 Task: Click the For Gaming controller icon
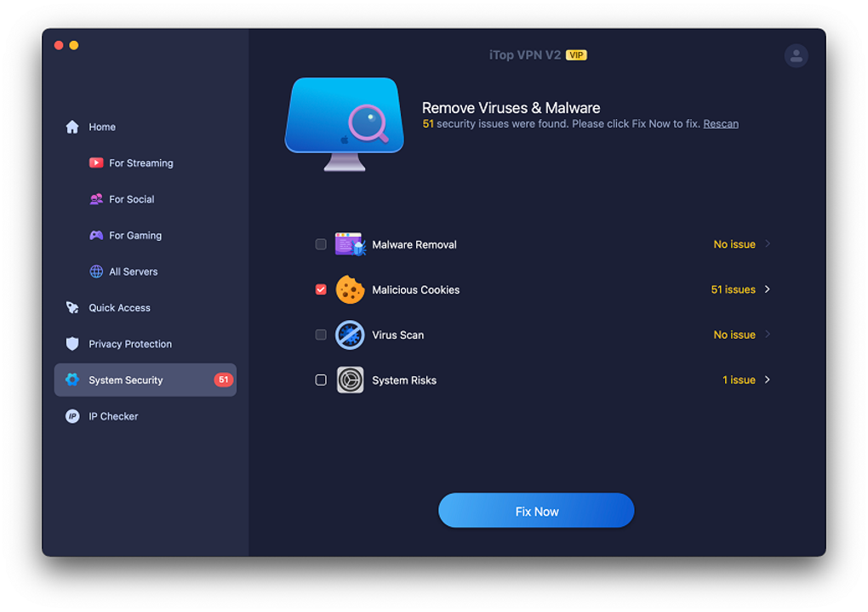pyautogui.click(x=96, y=235)
